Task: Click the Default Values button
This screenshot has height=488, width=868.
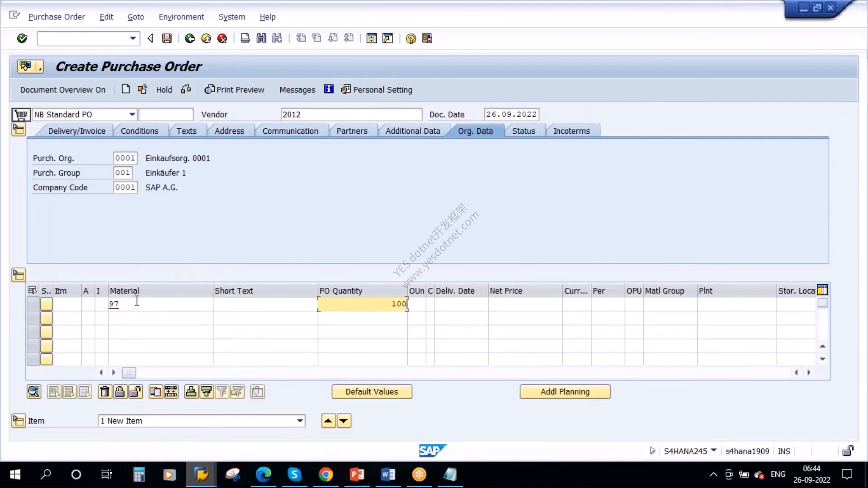Action: 372,392
